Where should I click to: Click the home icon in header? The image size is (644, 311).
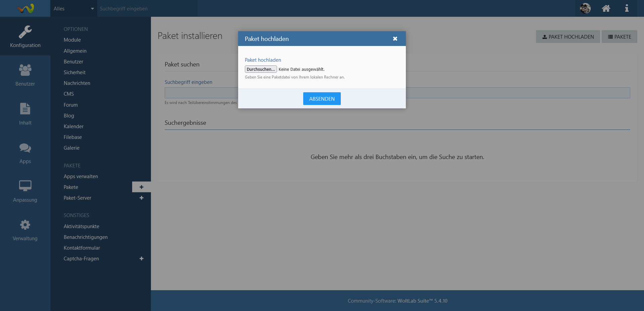point(606,8)
